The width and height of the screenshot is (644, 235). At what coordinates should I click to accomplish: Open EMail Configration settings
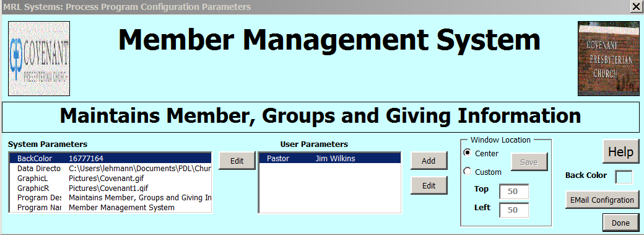(602, 200)
